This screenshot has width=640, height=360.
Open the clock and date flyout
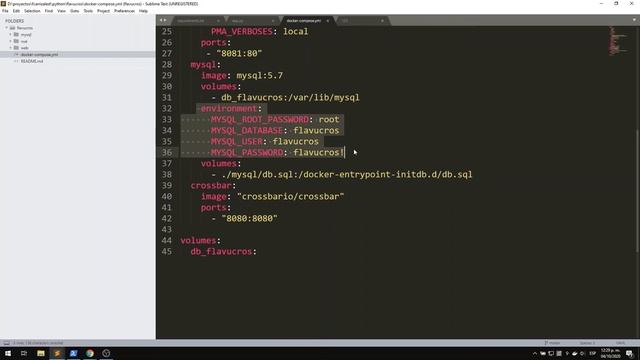pyautogui.click(x=611, y=353)
